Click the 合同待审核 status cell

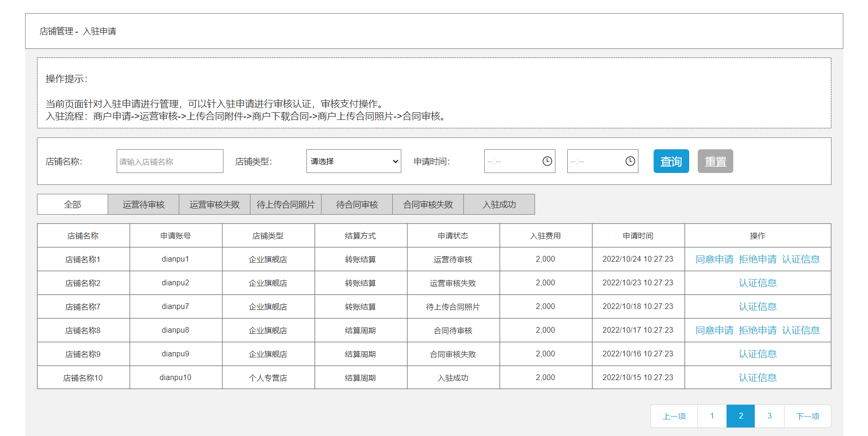pos(453,330)
